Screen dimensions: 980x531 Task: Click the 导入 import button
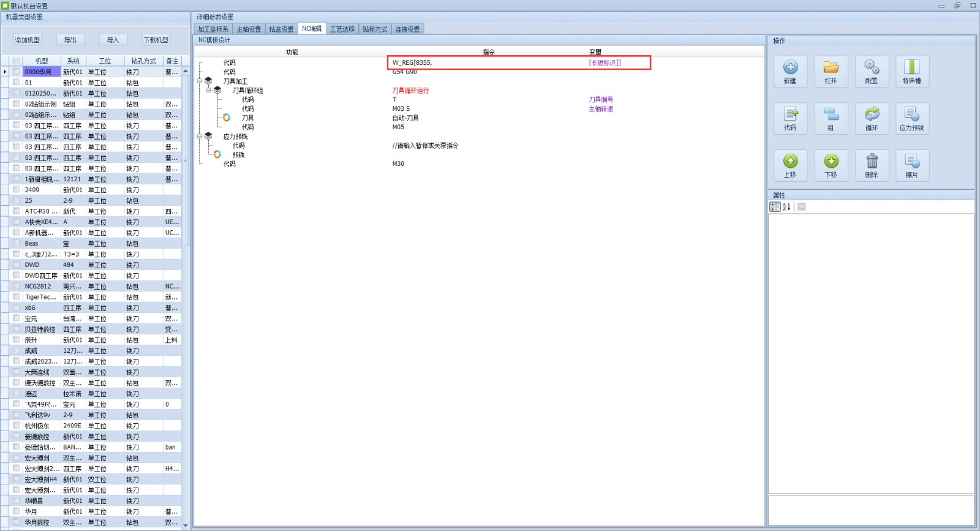(113, 40)
